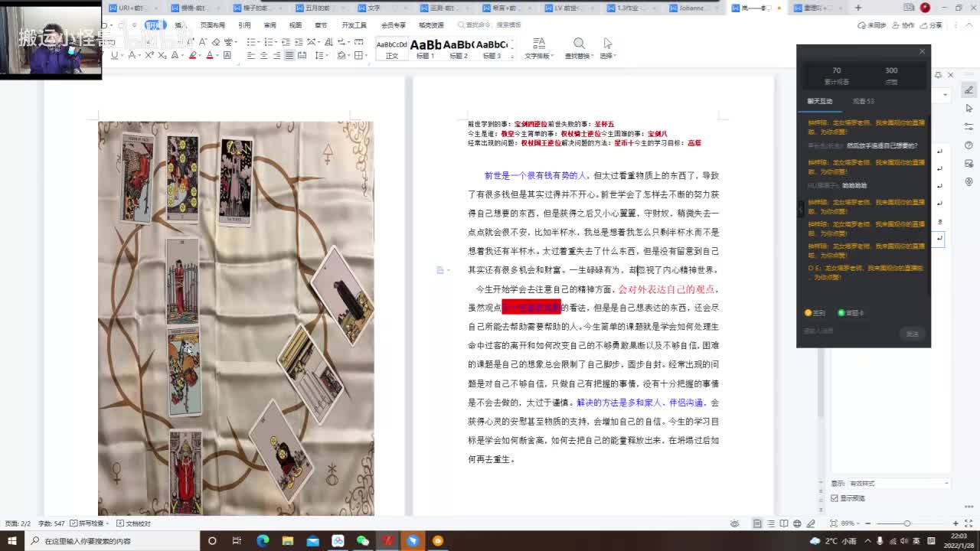Viewport: 980px width, 551px height.
Task: Align text to the left
Action: [x=251, y=55]
